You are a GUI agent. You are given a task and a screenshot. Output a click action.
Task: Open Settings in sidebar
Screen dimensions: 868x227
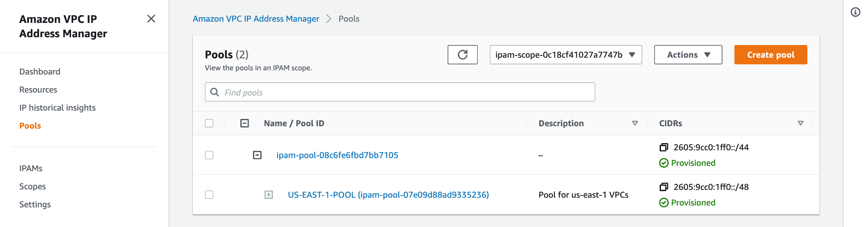coord(35,205)
